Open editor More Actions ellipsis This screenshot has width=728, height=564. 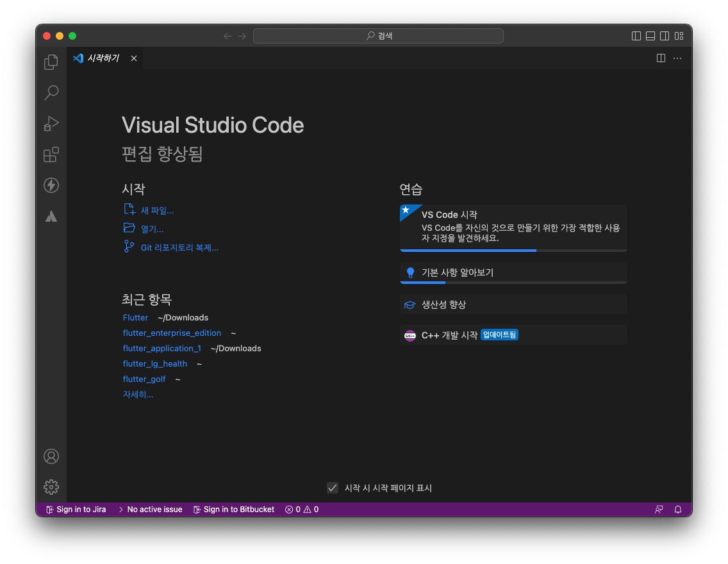click(677, 58)
